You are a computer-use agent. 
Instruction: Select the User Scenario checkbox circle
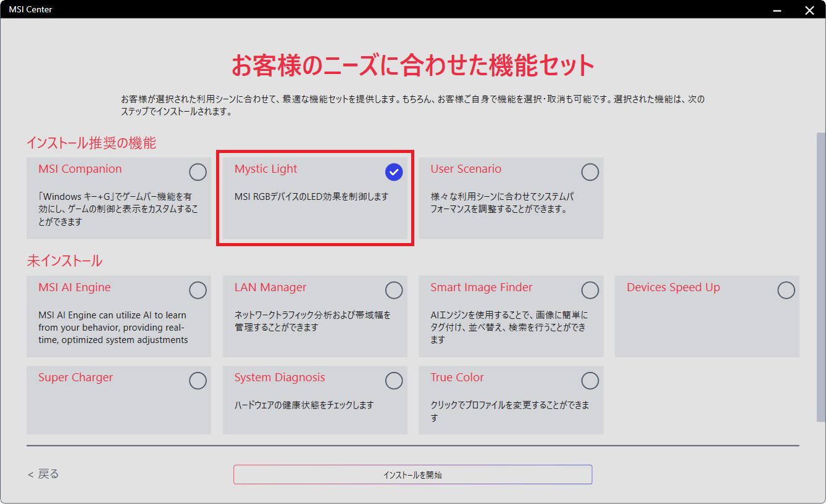[590, 172]
